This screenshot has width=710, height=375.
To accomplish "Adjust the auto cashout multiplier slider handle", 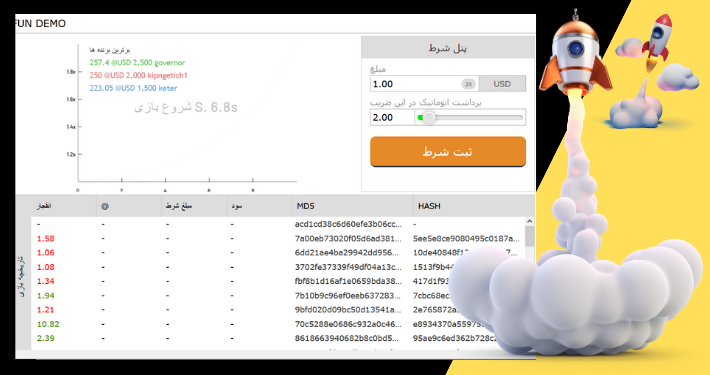I will (x=428, y=118).
